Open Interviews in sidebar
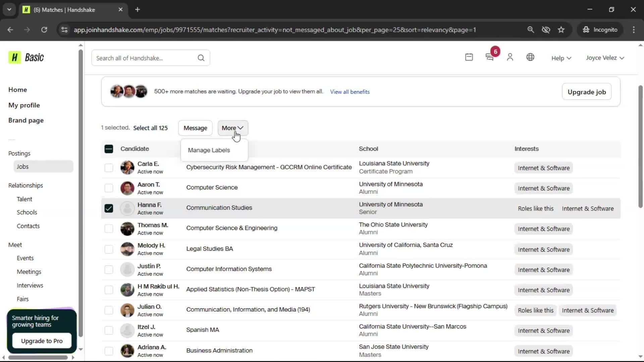644x362 pixels. (x=30, y=286)
